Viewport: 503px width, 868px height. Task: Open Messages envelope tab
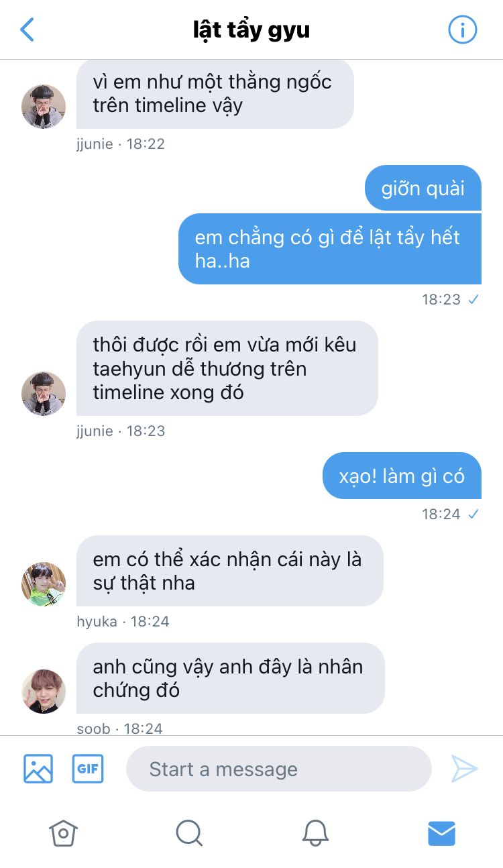[441, 833]
